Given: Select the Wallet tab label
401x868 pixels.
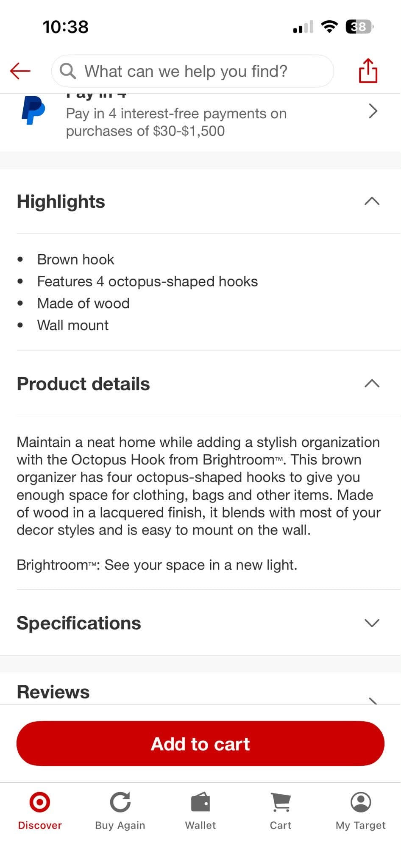Looking at the screenshot, I should coord(200,825).
